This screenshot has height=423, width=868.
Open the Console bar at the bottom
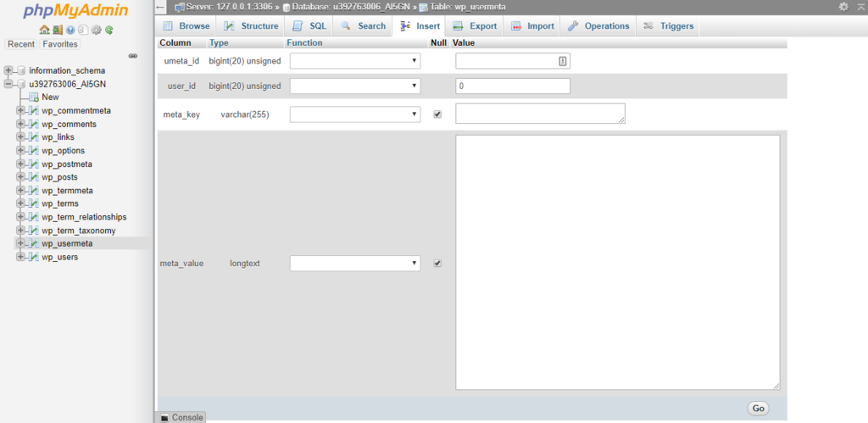point(181,417)
